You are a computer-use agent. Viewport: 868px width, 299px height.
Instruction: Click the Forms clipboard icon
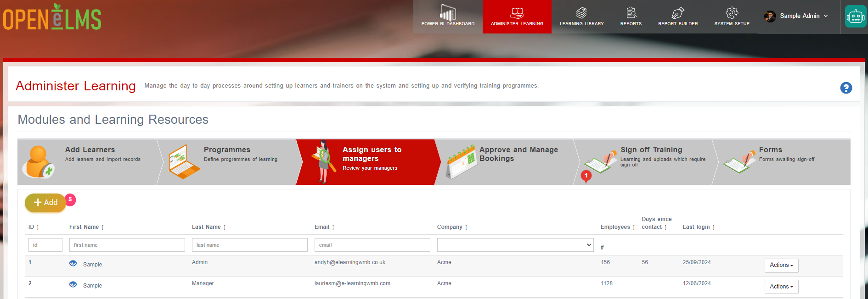coord(739,162)
